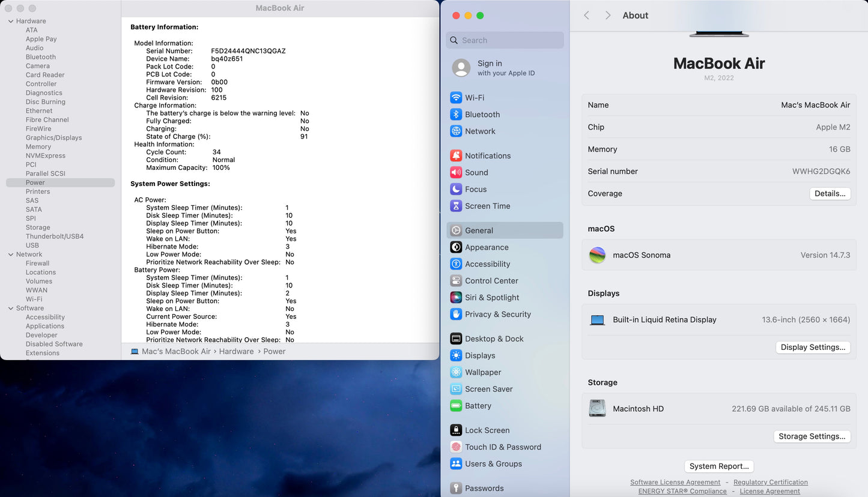Image resolution: width=868 pixels, height=497 pixels.
Task: Click the Touch ID fingerprint icon
Action: point(456,447)
